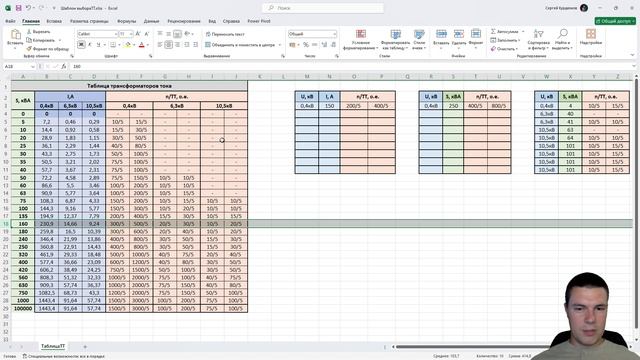Apply yellow fill color bucket
The height and width of the screenshot is (360, 640).
coord(128,45)
